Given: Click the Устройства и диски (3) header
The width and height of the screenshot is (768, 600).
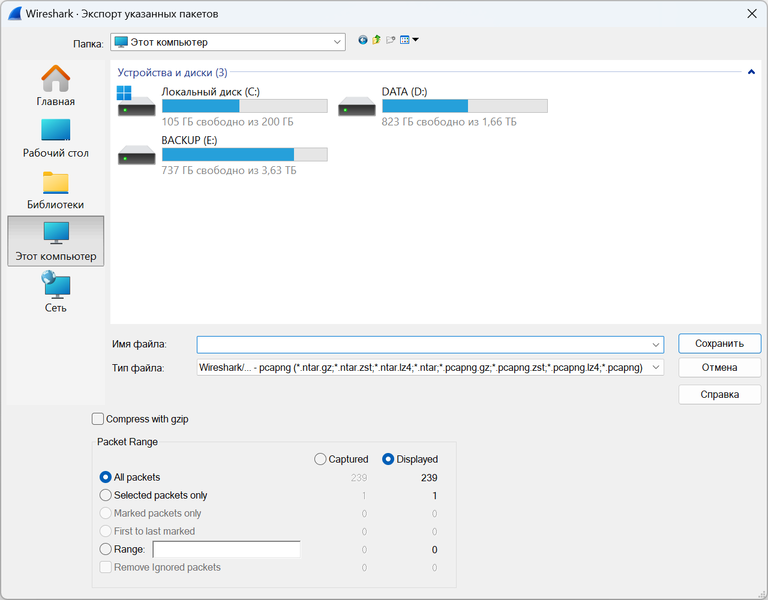Looking at the screenshot, I should (x=172, y=72).
